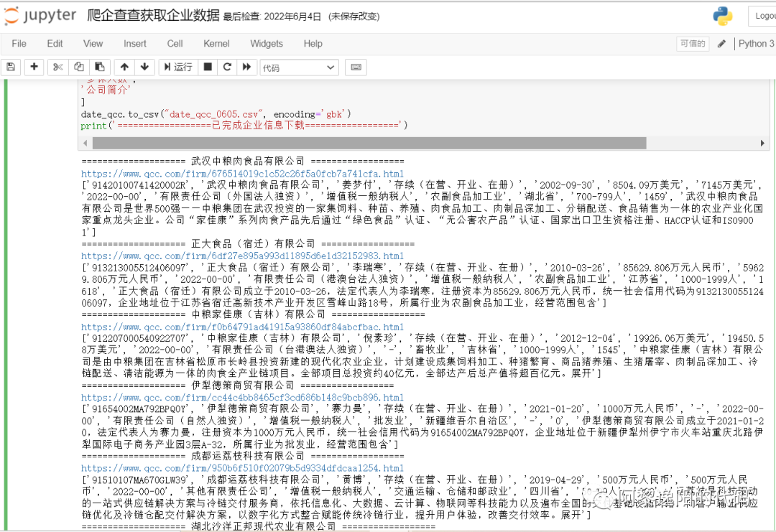776x532 pixels.
Task: Open the Insert menu
Action: pyautogui.click(x=134, y=44)
